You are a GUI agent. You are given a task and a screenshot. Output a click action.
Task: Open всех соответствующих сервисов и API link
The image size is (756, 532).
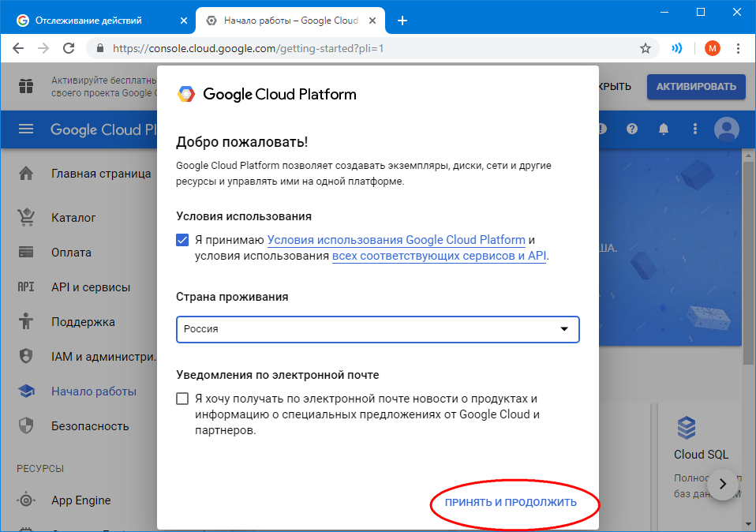[440, 256]
